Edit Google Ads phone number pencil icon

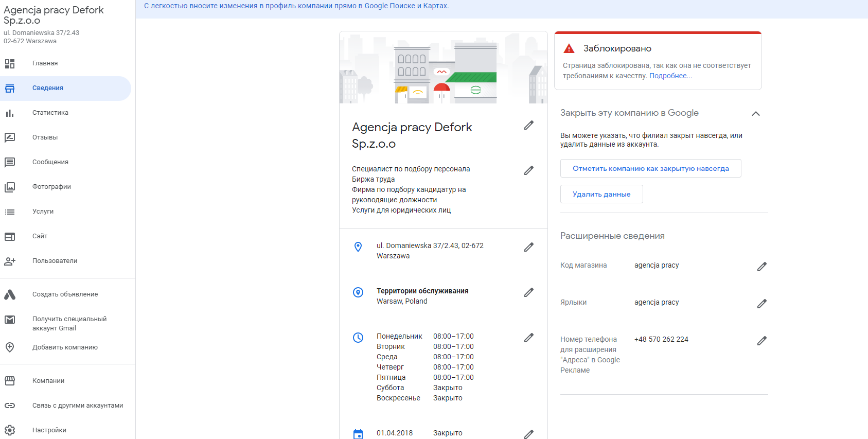(762, 341)
